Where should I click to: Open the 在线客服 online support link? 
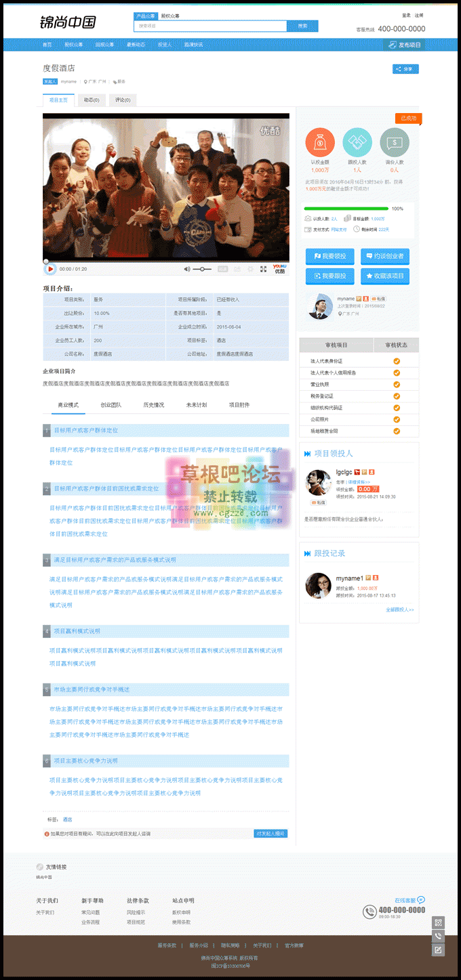point(409,900)
